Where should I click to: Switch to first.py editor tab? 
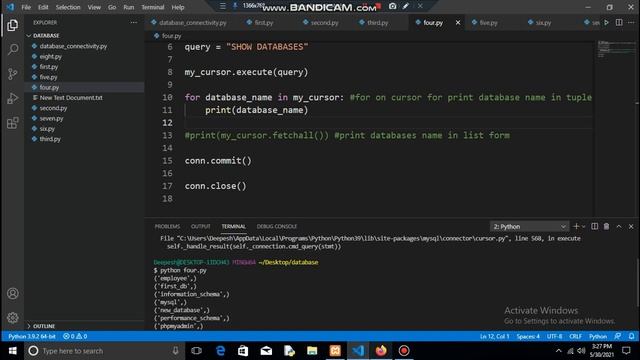point(264,22)
